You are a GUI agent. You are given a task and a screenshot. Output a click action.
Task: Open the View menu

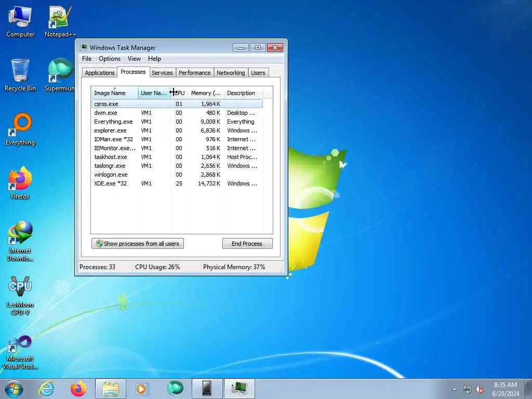click(x=134, y=59)
